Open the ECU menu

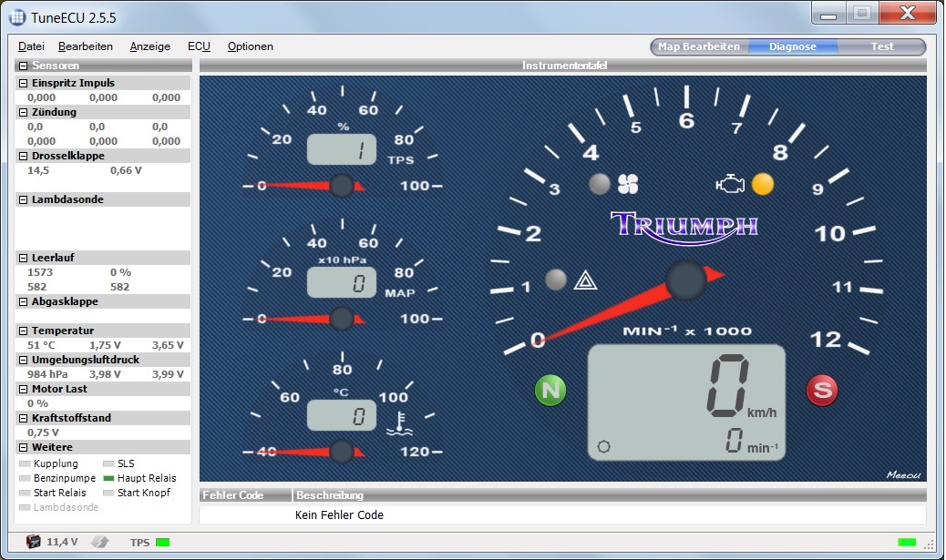(199, 46)
